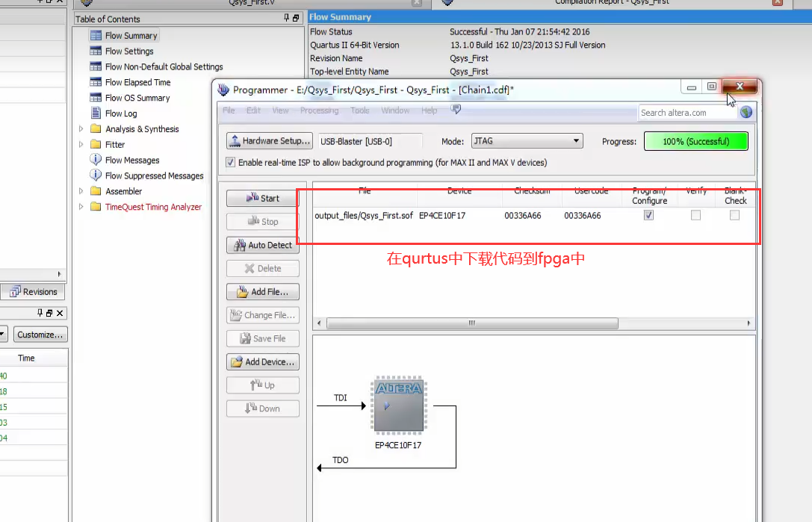Click the Customize button

click(x=40, y=335)
